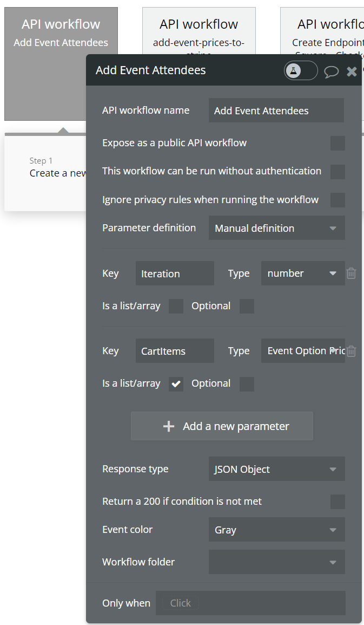Check run without authentication option
The height and width of the screenshot is (625, 364).
click(x=337, y=172)
